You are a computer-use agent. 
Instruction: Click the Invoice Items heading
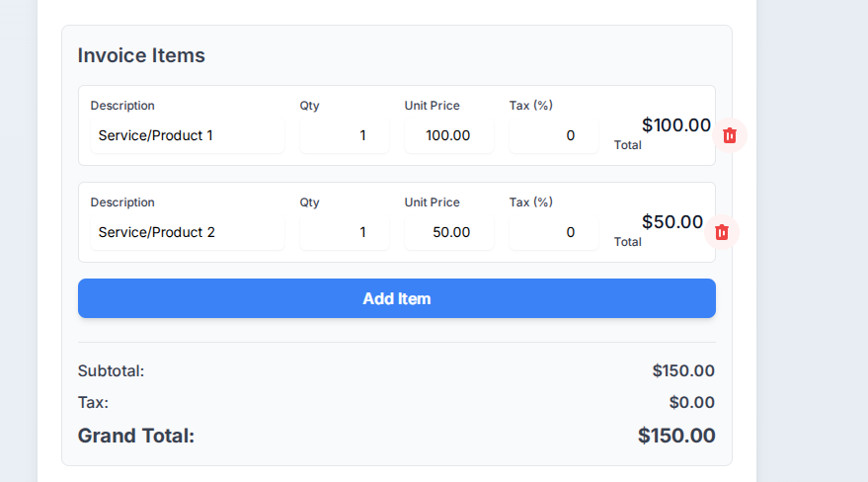coord(141,55)
